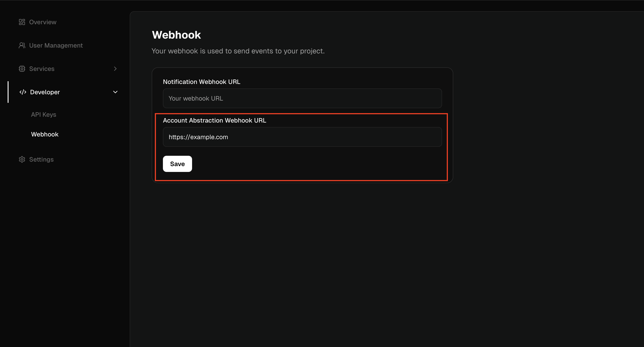Screen dimensions: 644x347
Task: Click the Services chip icon
Action: (x=22, y=68)
